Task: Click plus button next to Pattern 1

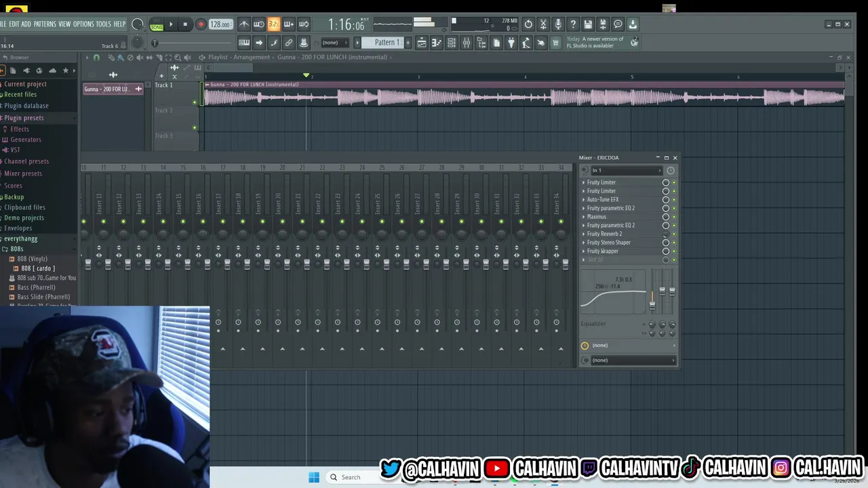Action: [x=408, y=43]
